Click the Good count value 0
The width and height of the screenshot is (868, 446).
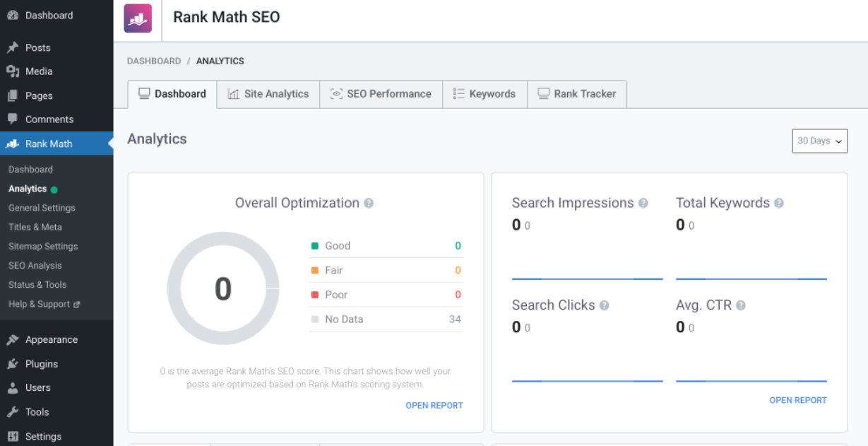tap(458, 246)
